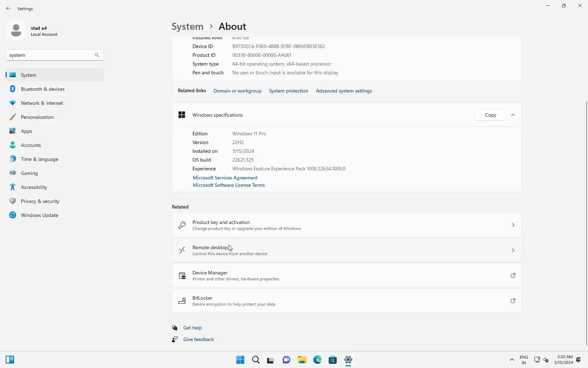Open the vlad a4 account profile
This screenshot has width=588, height=368.
32,31
